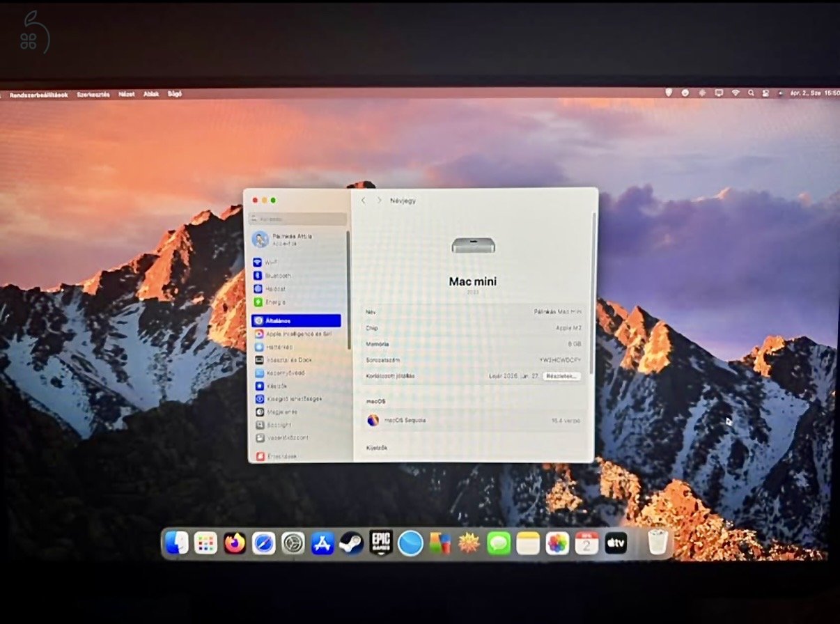Image resolution: width=840 pixels, height=624 pixels.
Task: Open Apple Intelligence és Siri settings
Action: 297,334
